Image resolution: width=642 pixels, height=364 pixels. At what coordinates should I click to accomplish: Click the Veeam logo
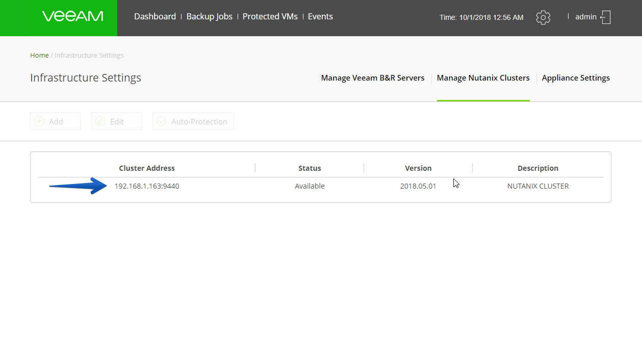(x=73, y=16)
